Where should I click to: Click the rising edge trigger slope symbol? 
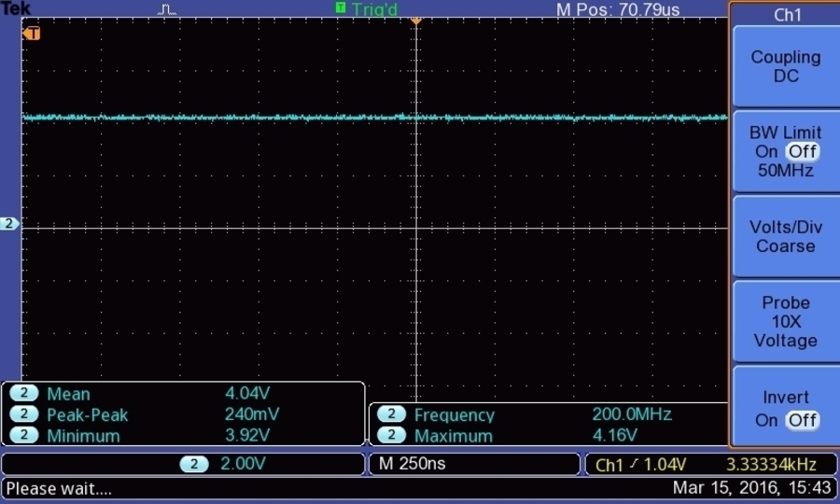coord(635,464)
